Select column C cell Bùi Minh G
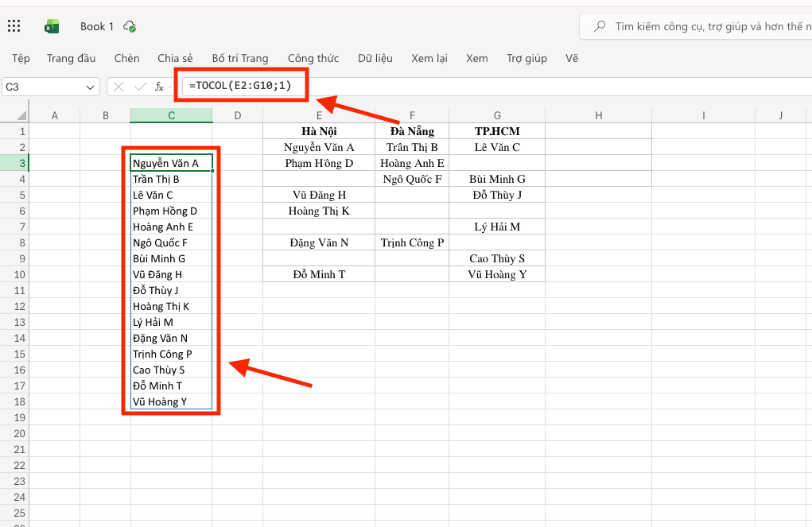 point(172,259)
